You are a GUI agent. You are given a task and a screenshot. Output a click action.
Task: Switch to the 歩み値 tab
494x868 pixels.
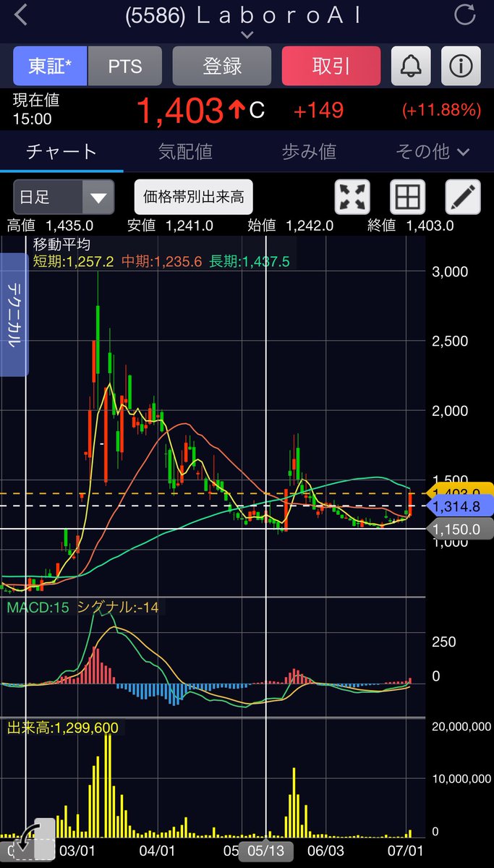tap(309, 152)
